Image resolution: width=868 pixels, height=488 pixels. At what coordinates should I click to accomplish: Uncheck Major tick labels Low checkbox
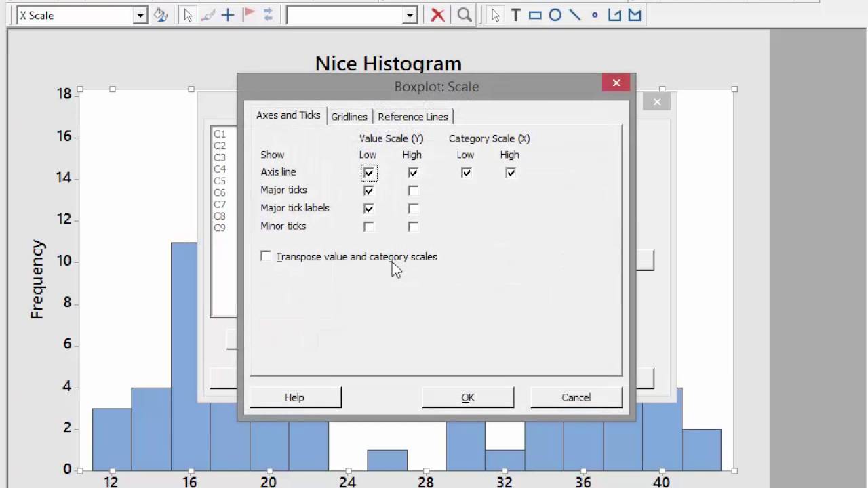point(369,209)
